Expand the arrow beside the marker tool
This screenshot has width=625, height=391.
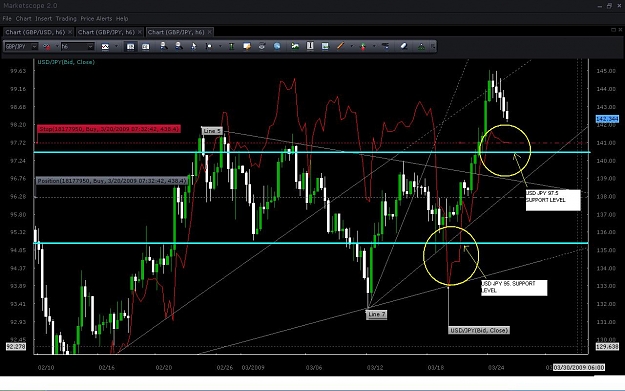220,46
